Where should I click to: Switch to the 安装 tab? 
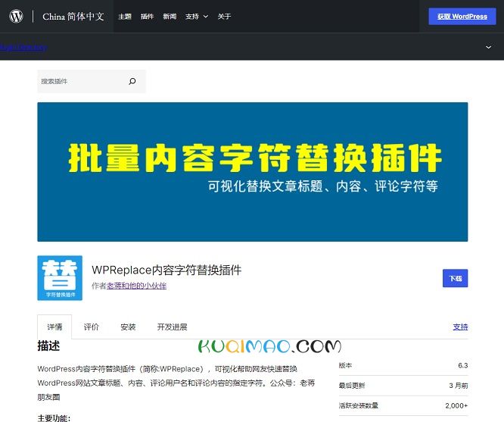tap(128, 327)
